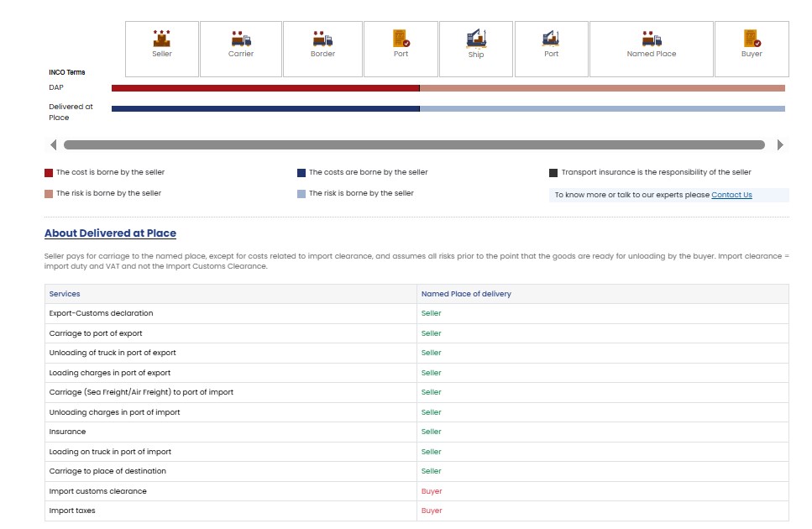Click the Border stage icon
This screenshot has height=529, width=812.
(x=322, y=39)
